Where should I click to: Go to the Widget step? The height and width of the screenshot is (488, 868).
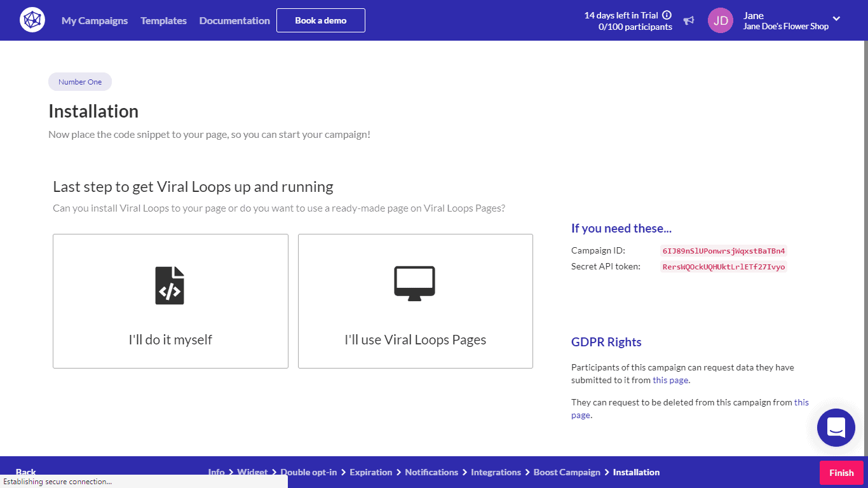pyautogui.click(x=252, y=472)
